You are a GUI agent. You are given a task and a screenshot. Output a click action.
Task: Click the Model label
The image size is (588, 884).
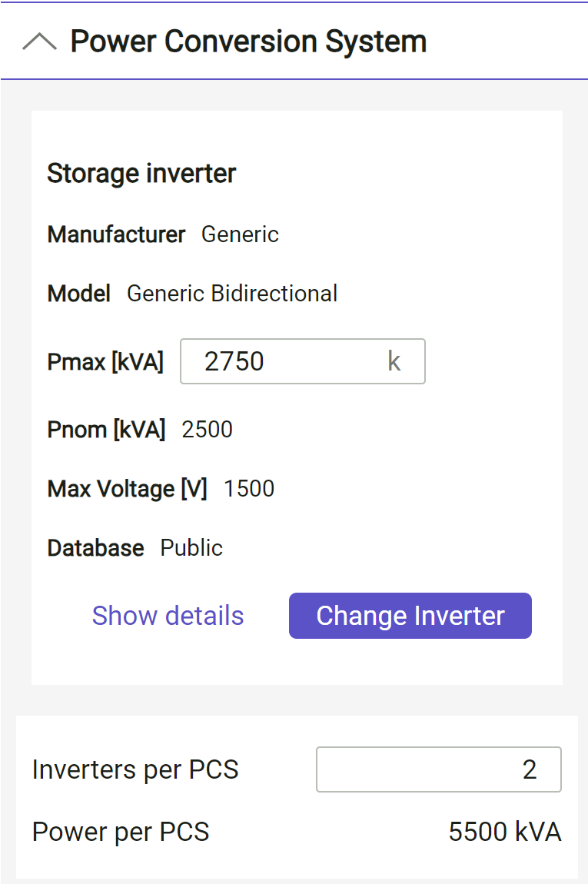[78, 294]
